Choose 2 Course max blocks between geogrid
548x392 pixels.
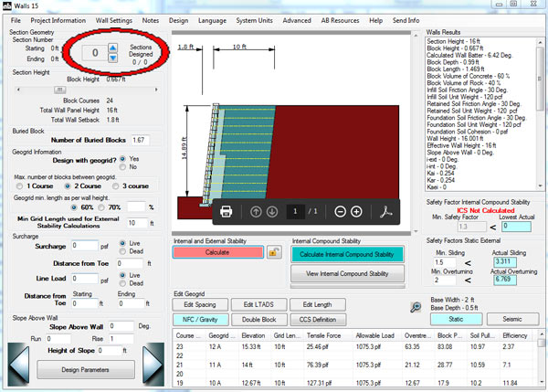point(68,186)
